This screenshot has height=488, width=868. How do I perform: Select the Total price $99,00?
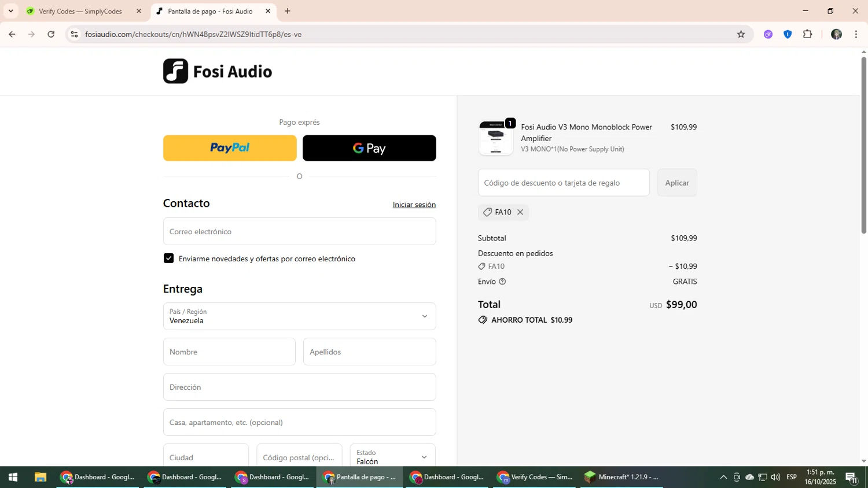coord(682,305)
